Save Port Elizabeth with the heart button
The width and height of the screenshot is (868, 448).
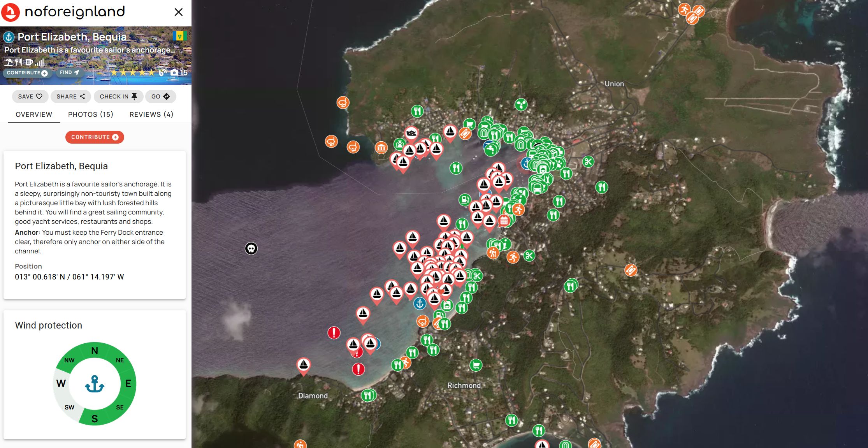point(30,97)
